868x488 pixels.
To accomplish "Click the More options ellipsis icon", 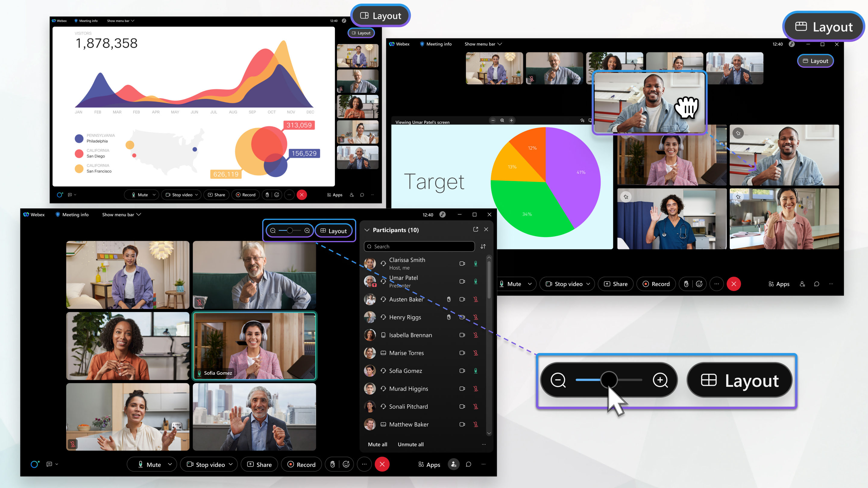I will pos(364,464).
